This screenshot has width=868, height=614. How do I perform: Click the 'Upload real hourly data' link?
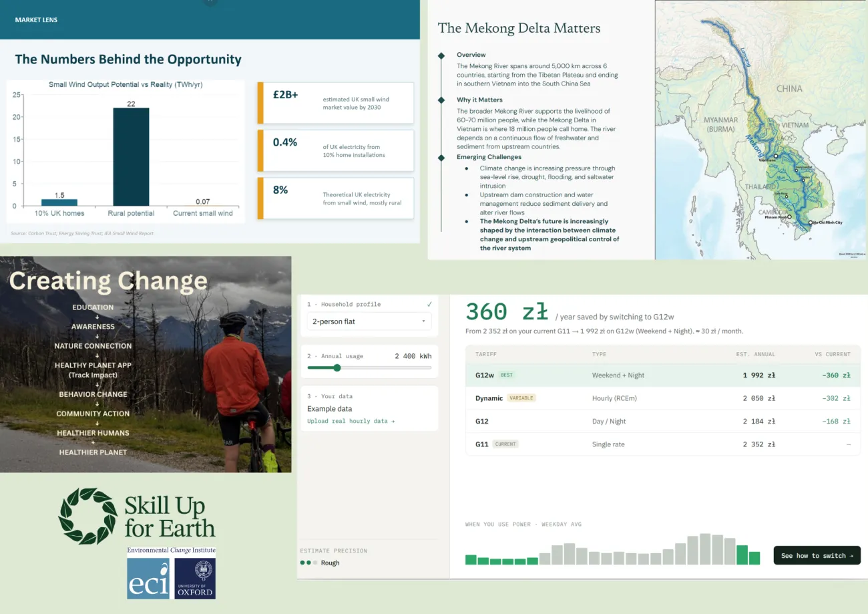(351, 421)
